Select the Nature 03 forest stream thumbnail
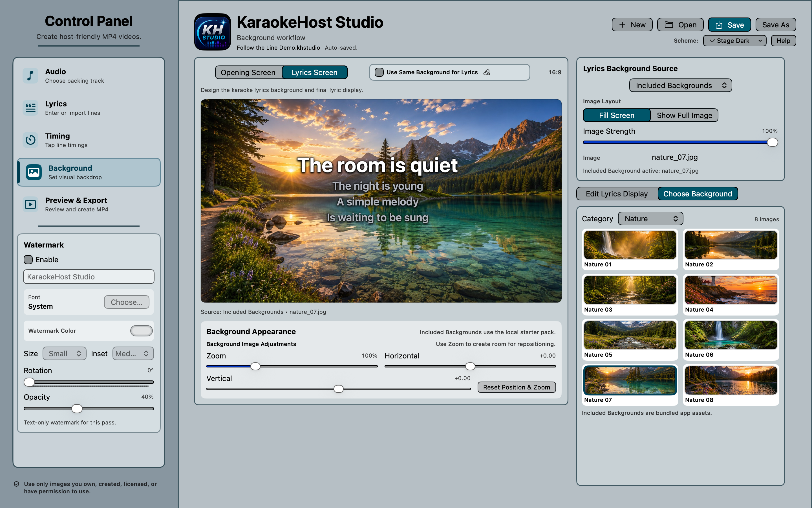Viewport: 812px width, 508px height. (630, 295)
